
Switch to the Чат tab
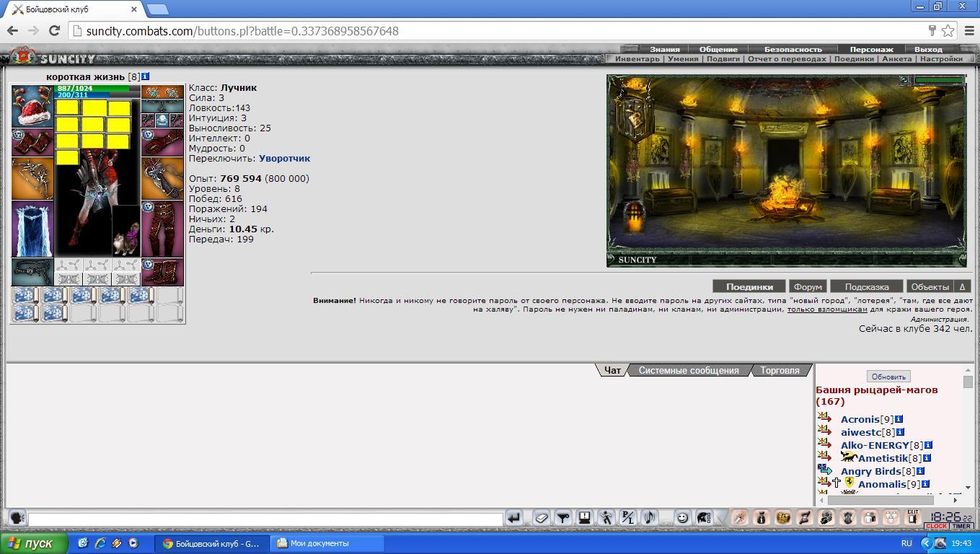pos(612,370)
